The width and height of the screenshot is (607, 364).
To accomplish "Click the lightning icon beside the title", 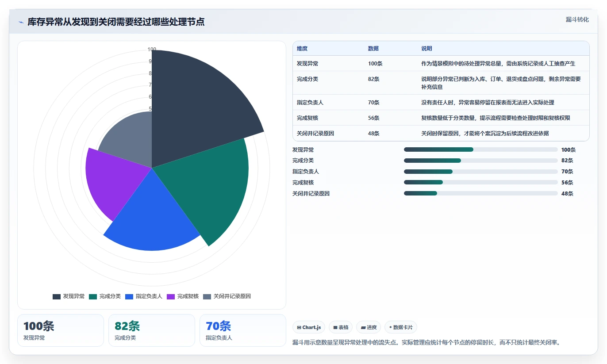I will coord(21,22).
